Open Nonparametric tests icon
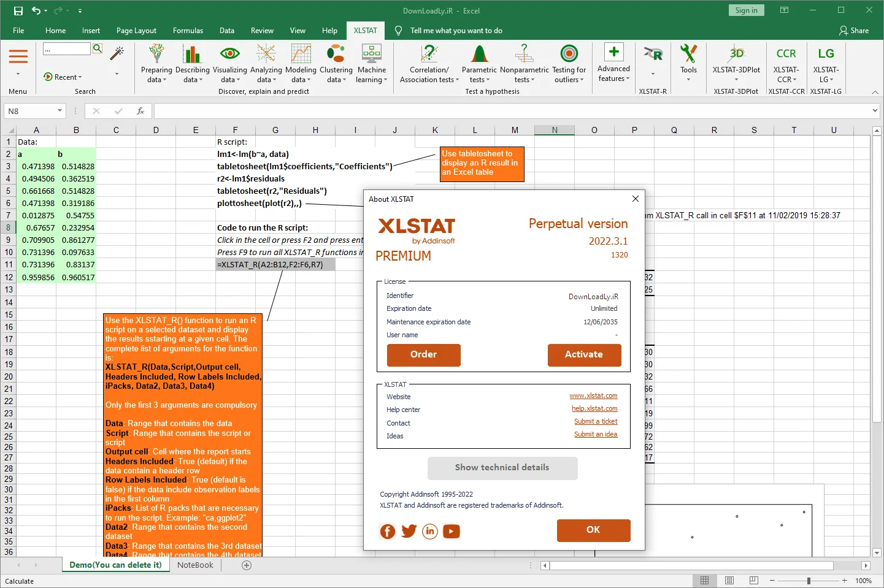 click(524, 54)
